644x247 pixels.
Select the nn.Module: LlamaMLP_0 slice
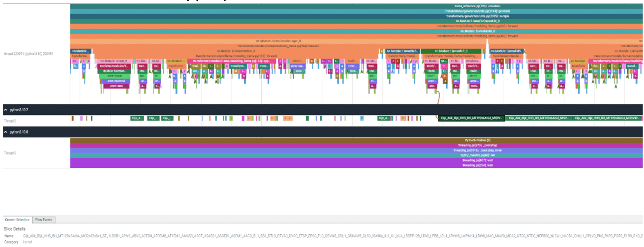click(x=451, y=51)
